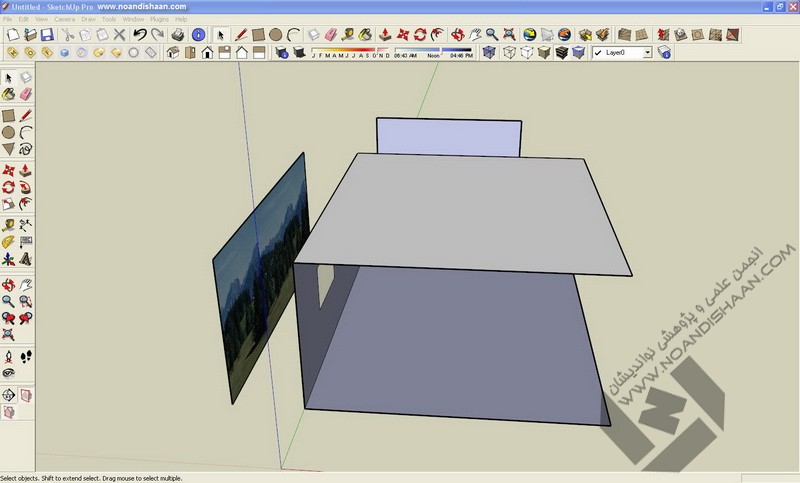Select the Eraser tool in top toolbar
The image size is (800, 483).
pyautogui.click(x=313, y=35)
